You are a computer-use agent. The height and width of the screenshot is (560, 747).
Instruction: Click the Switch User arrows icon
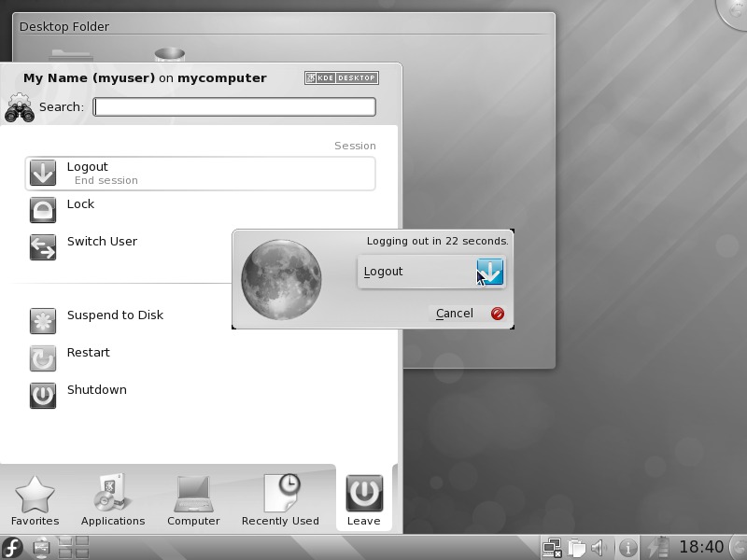click(43, 247)
